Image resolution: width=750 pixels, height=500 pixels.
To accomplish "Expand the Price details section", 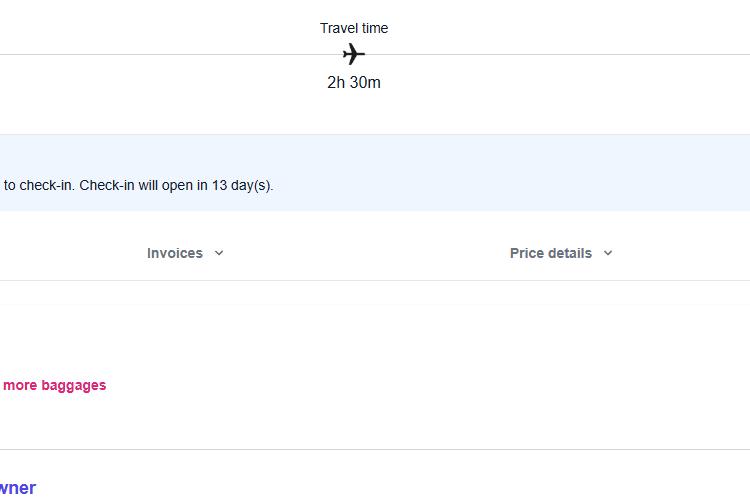I will click(561, 253).
